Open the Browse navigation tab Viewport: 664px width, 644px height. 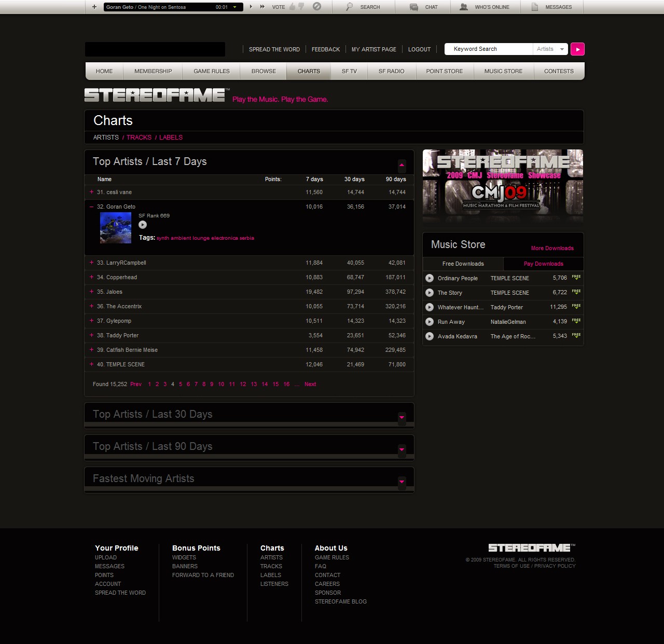point(264,71)
